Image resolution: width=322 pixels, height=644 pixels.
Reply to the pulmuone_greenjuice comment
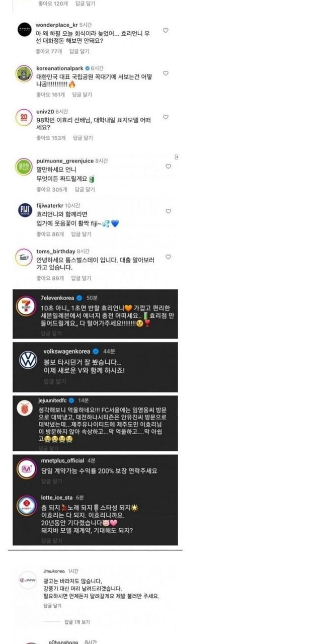pyautogui.click(x=85, y=190)
